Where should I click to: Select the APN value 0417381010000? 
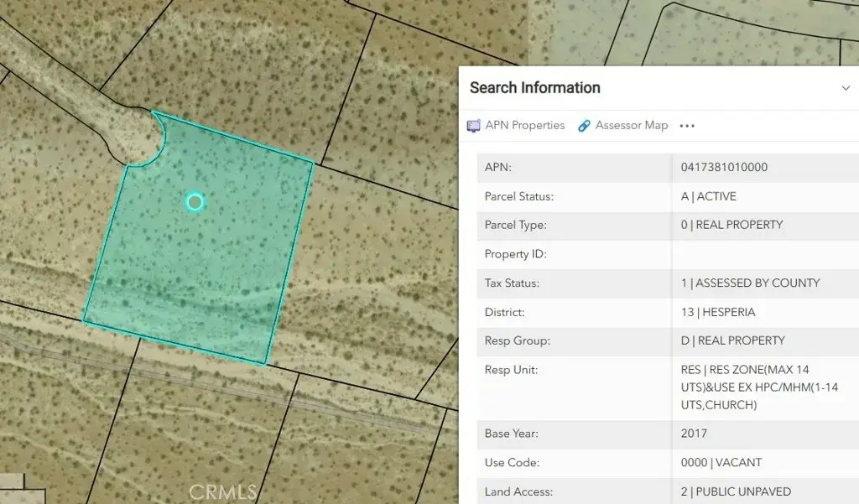coord(724,167)
